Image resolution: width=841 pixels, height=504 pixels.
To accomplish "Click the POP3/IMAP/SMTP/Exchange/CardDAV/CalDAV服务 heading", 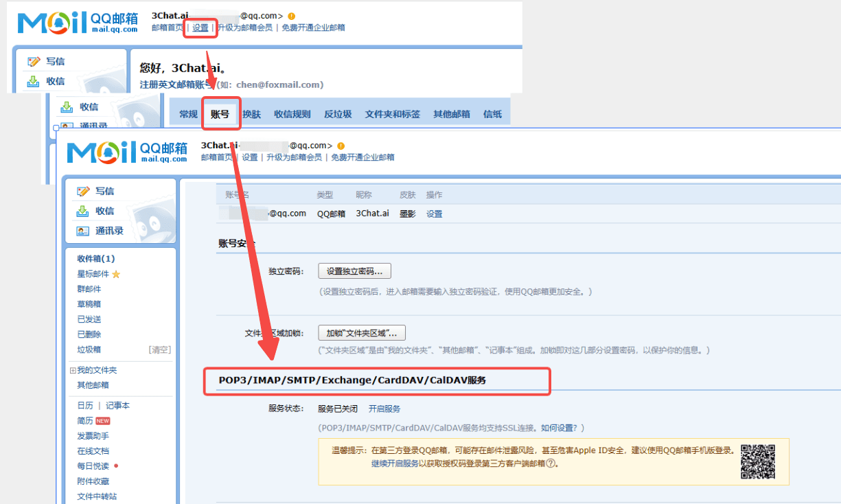I will coord(352,380).
